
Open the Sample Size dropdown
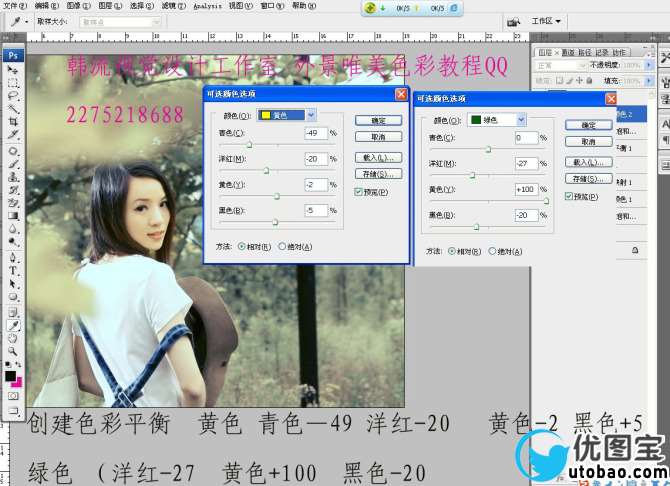point(120,22)
